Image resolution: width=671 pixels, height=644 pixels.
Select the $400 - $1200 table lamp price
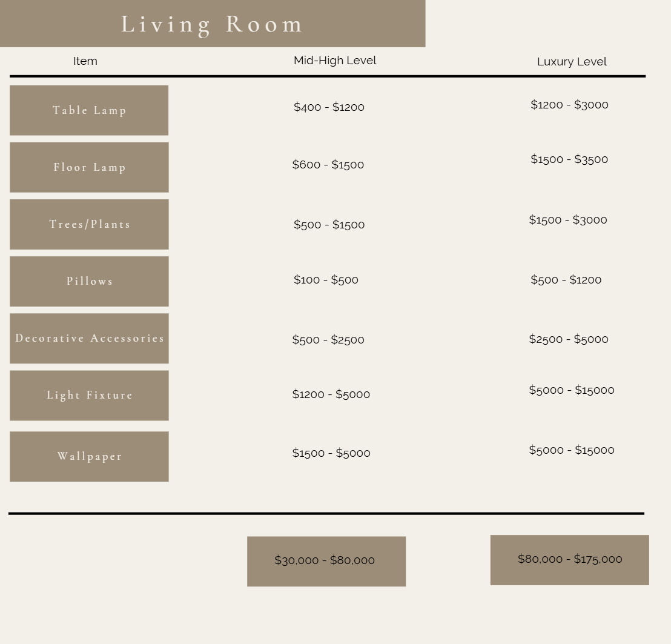pos(329,107)
